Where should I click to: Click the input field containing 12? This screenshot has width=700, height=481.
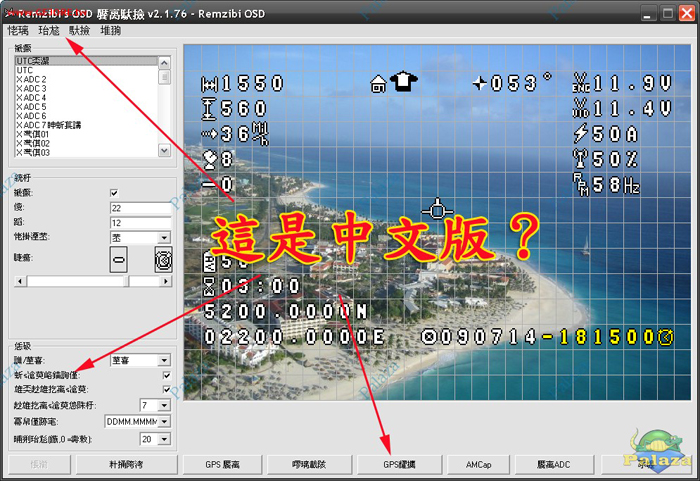[140, 222]
